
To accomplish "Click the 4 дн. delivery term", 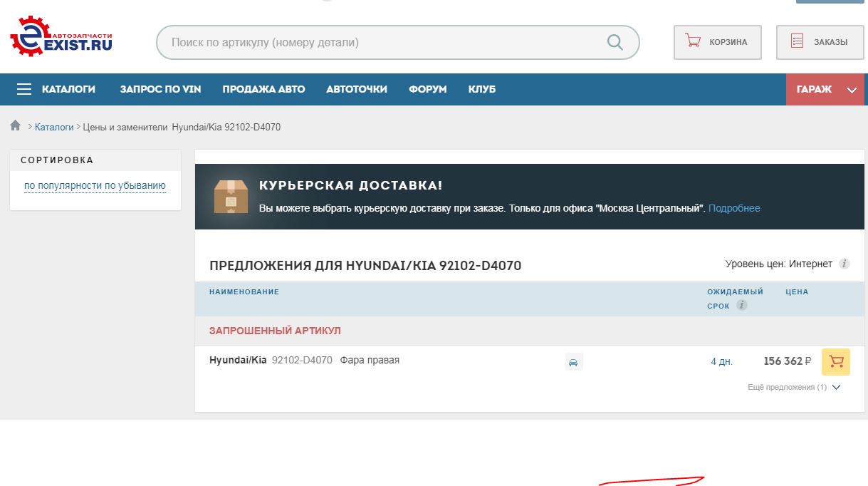I will (x=721, y=361).
